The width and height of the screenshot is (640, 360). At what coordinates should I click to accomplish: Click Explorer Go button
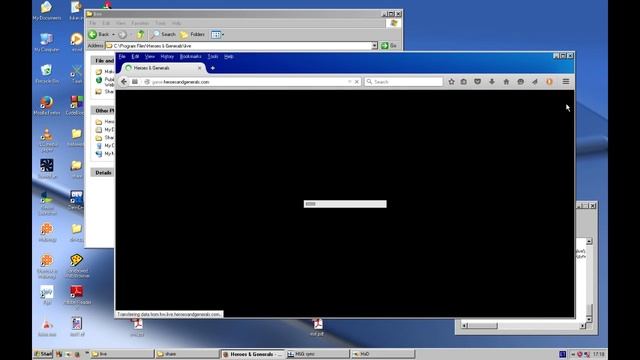[x=389, y=46]
